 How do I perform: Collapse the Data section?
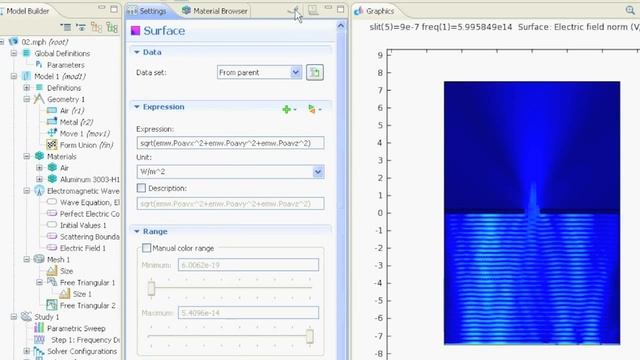point(137,52)
